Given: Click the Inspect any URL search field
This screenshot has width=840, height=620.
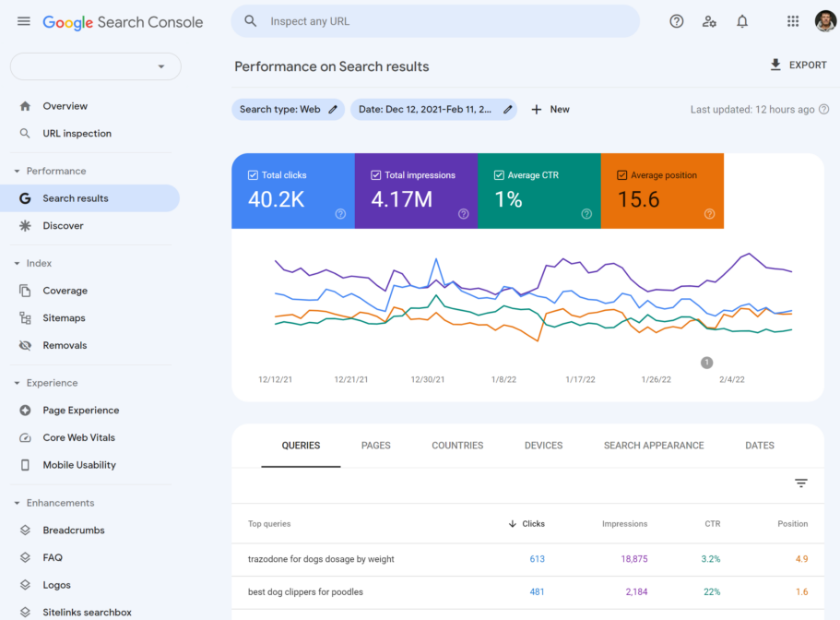Looking at the screenshot, I should coord(435,20).
